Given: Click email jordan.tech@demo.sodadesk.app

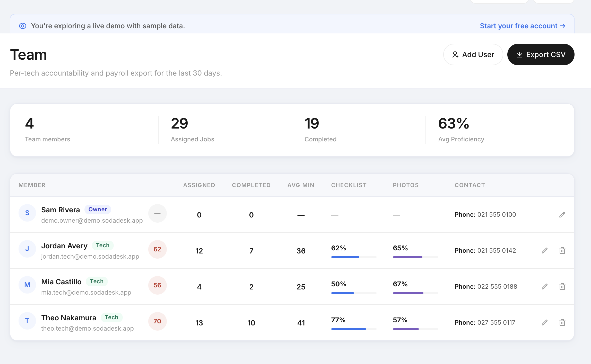Looking at the screenshot, I should 90,257.
